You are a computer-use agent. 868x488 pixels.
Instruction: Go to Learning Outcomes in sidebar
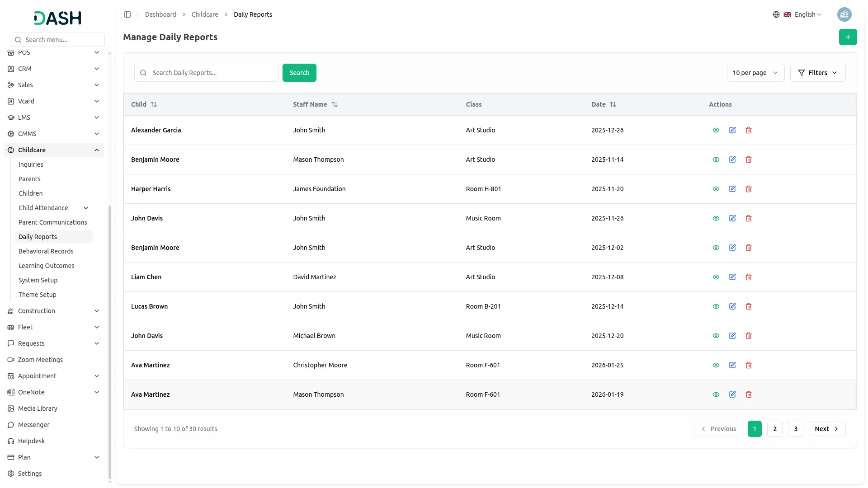[x=47, y=266]
